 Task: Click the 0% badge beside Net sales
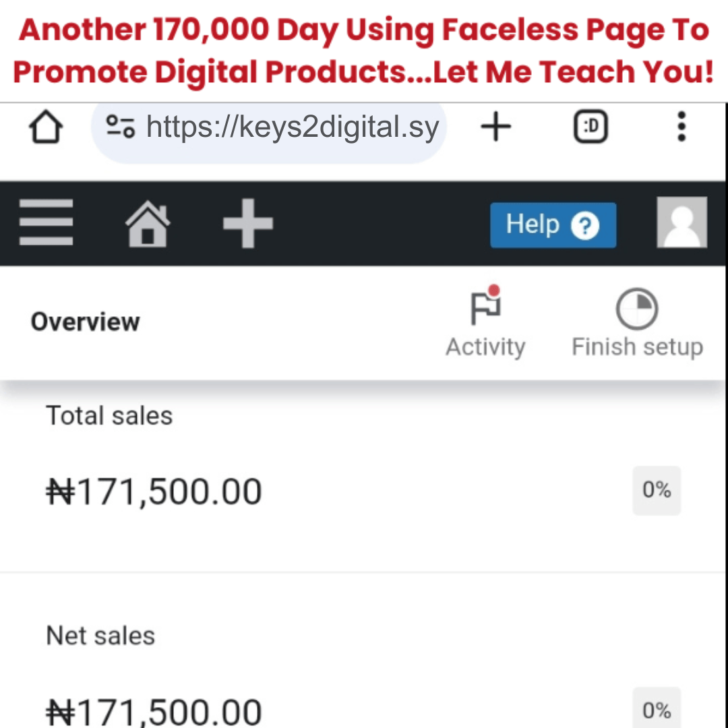[656, 709]
